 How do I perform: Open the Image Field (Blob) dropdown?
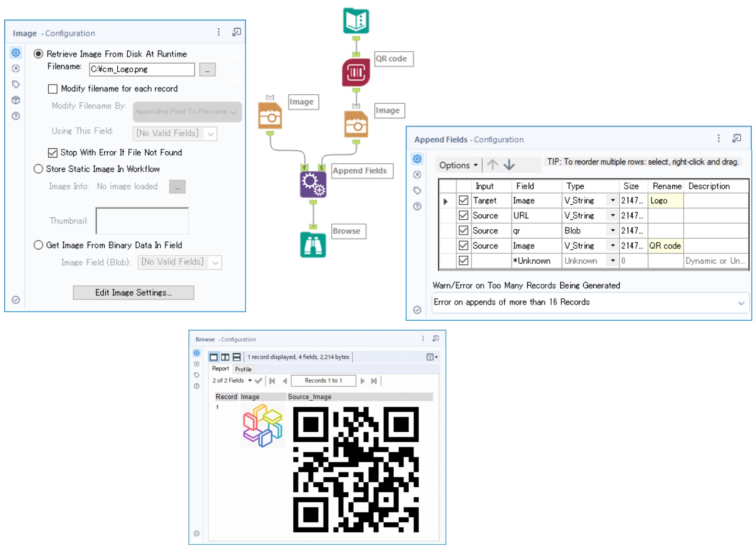pos(179,262)
